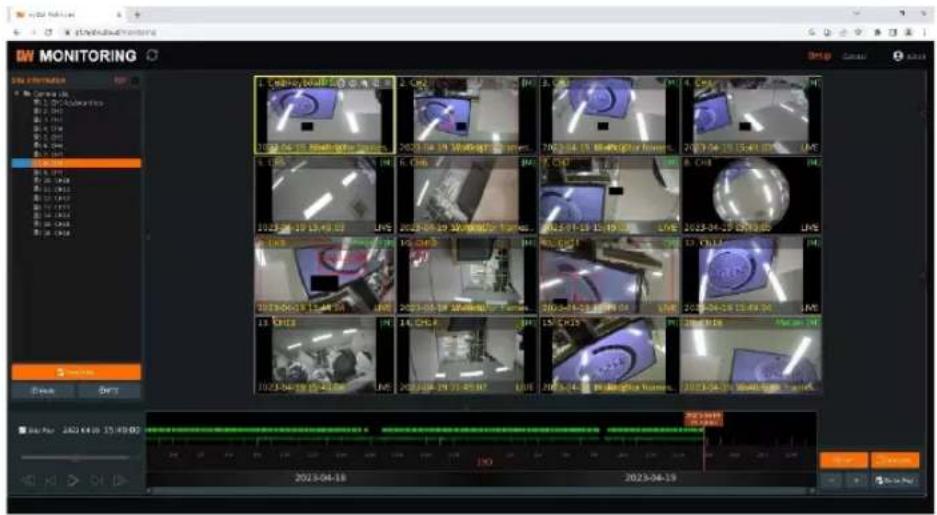Click the camera icon of list row 13
Viewport: 937px width, 515px height.
click(x=37, y=207)
